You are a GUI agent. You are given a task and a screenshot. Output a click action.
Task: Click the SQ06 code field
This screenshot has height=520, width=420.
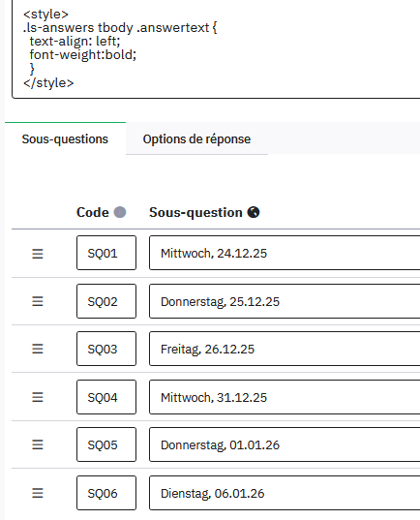tap(106, 493)
